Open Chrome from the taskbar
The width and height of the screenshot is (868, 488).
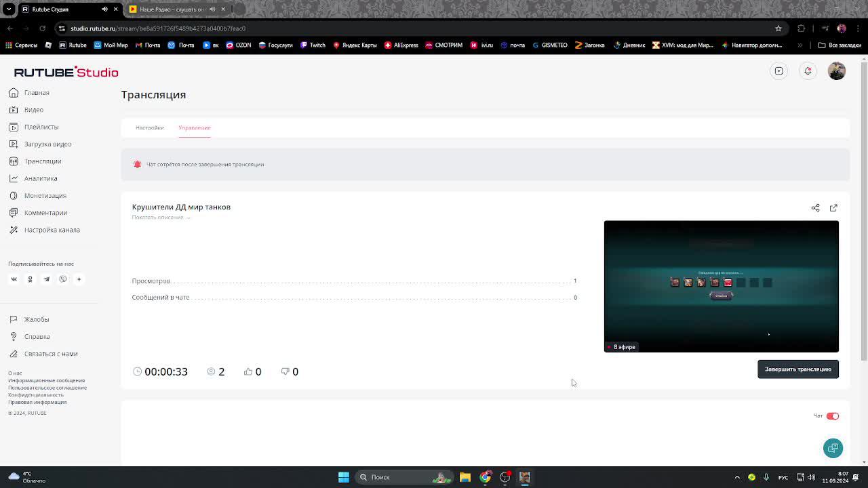pos(485,477)
